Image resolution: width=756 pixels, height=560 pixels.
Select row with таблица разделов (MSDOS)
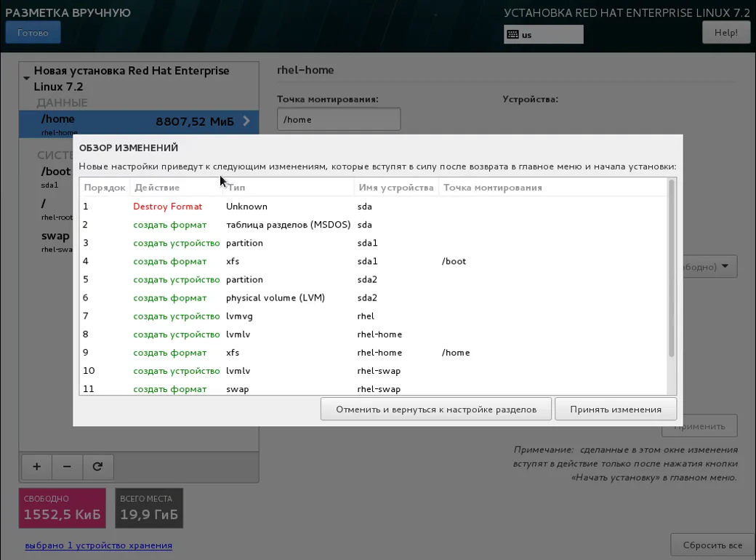(373, 224)
